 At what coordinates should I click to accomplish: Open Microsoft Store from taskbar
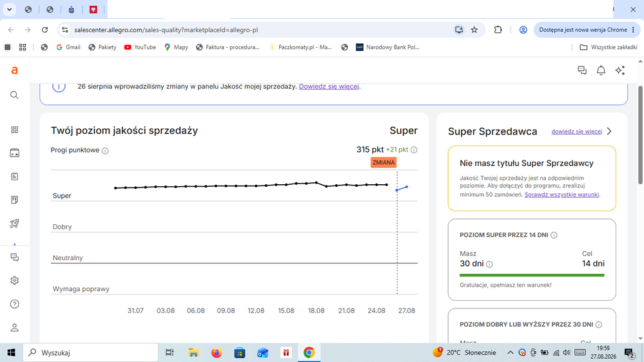tap(240, 352)
